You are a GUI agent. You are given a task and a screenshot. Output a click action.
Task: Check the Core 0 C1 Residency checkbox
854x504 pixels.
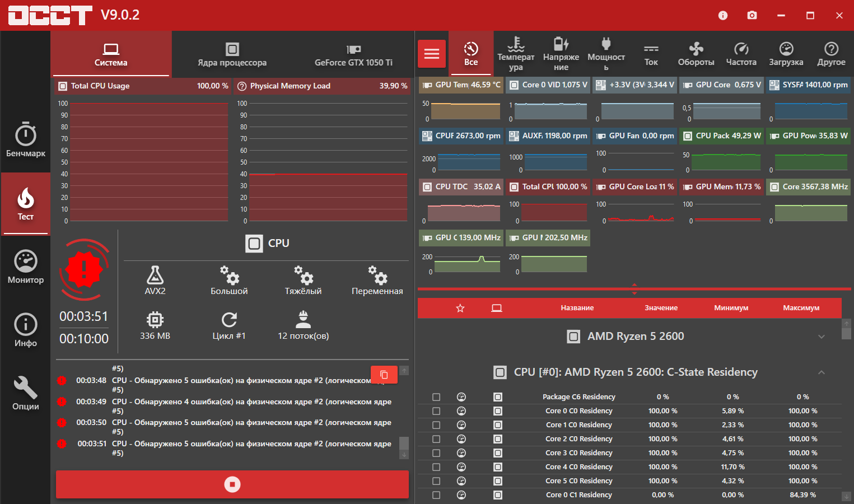(x=436, y=495)
